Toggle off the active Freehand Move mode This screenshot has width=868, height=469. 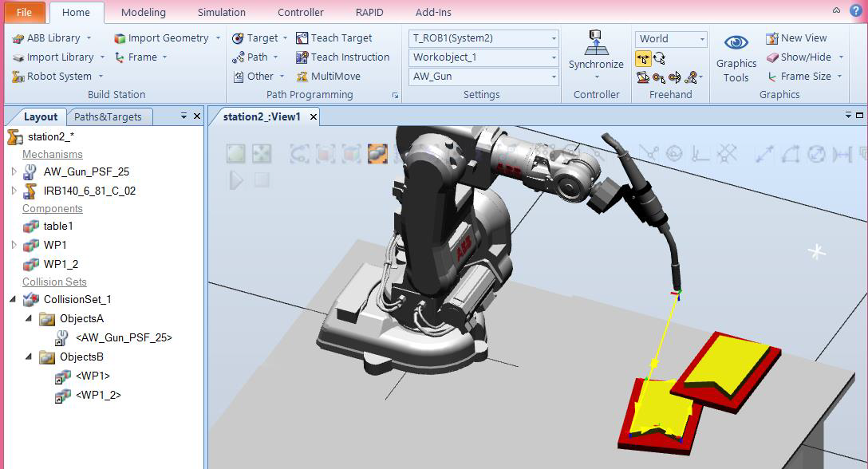point(643,57)
